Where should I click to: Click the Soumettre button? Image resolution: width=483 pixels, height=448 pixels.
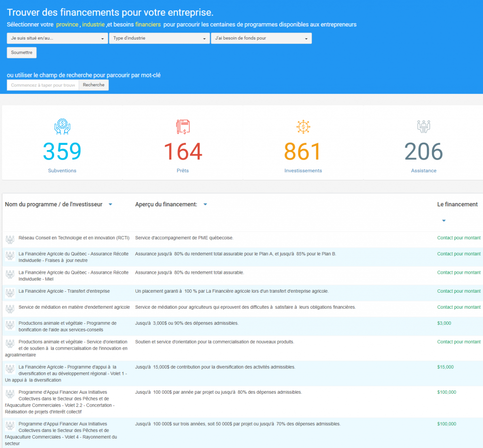pos(22,52)
